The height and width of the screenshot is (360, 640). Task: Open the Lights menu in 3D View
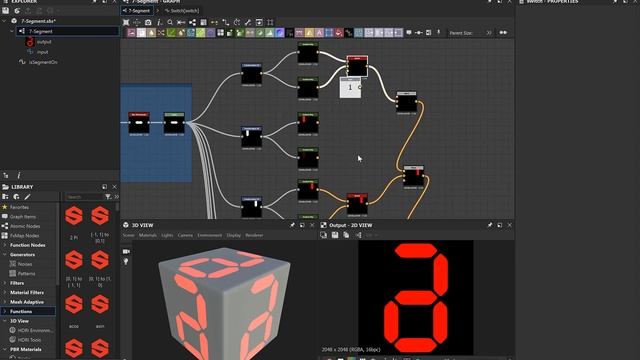tap(167, 236)
